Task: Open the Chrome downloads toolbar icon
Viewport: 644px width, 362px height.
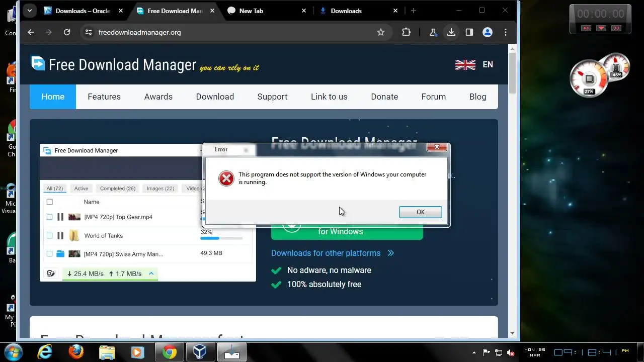Action: click(451, 32)
